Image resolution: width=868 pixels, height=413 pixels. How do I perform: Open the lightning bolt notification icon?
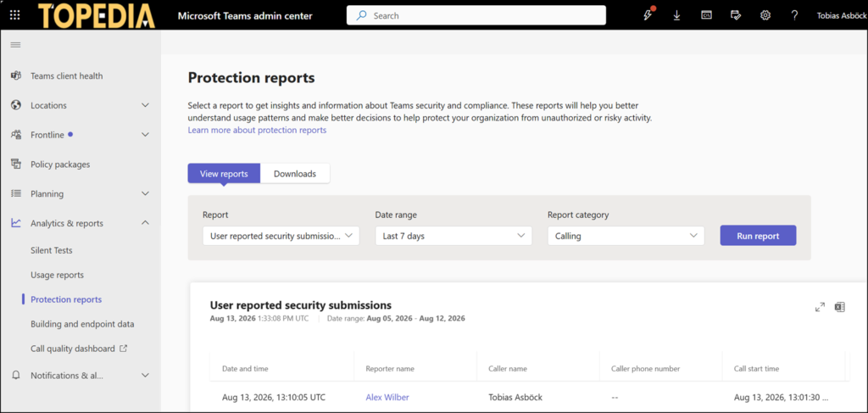(x=648, y=15)
